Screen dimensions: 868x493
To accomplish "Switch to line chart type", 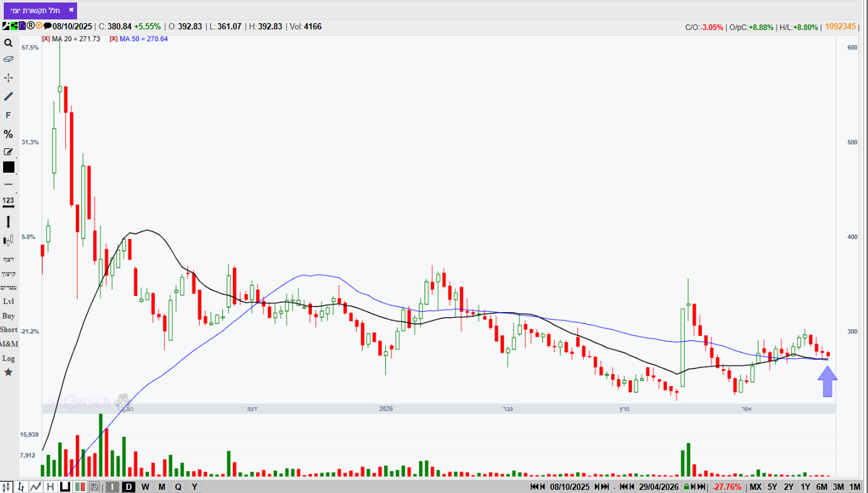I will click(x=36, y=487).
